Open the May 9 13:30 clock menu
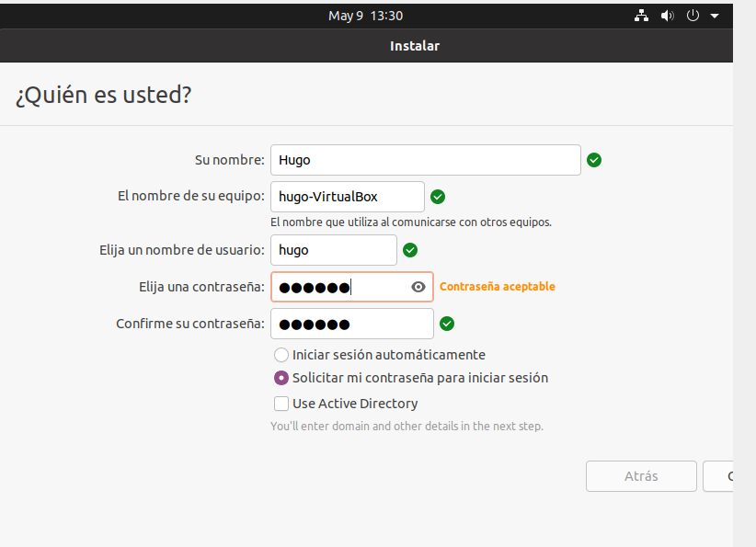 tap(365, 16)
